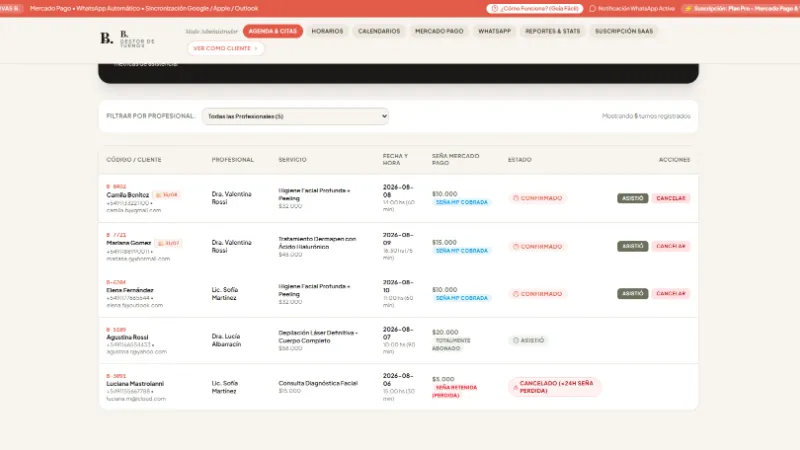Mark Elena Fernández as Asistió
The image size is (800, 450).
633,293
